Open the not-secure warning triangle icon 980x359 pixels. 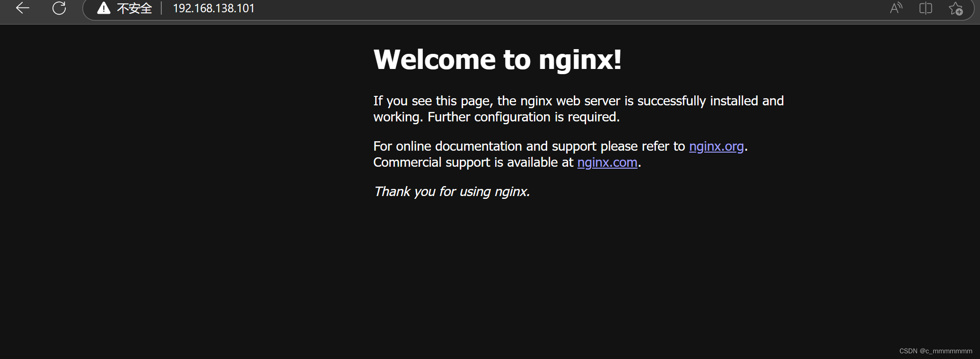104,8
